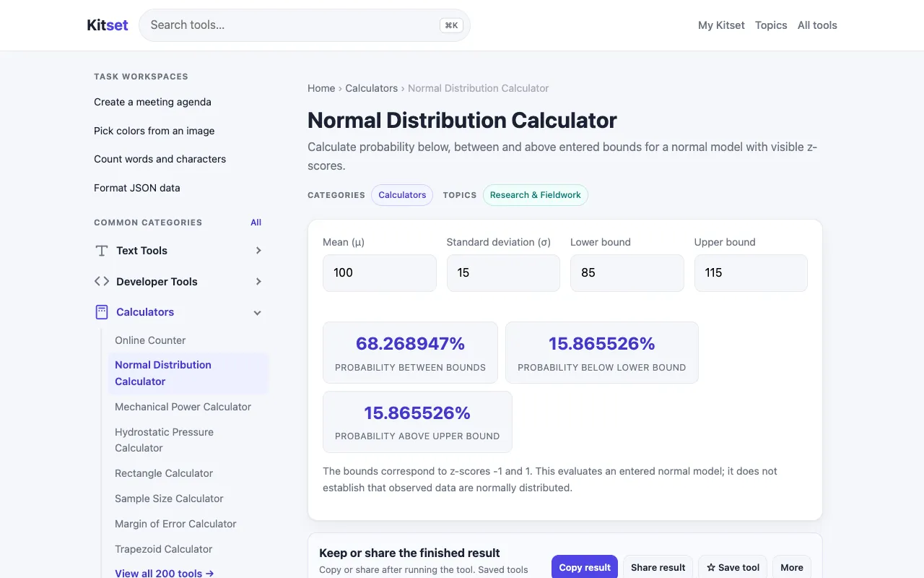
Task: Go to All tools in header
Action: 817,25
